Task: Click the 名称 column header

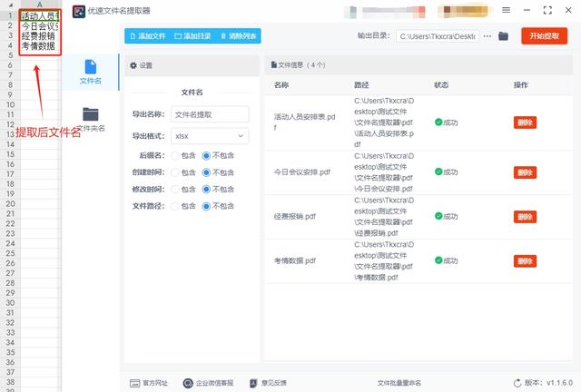Action: (x=281, y=85)
